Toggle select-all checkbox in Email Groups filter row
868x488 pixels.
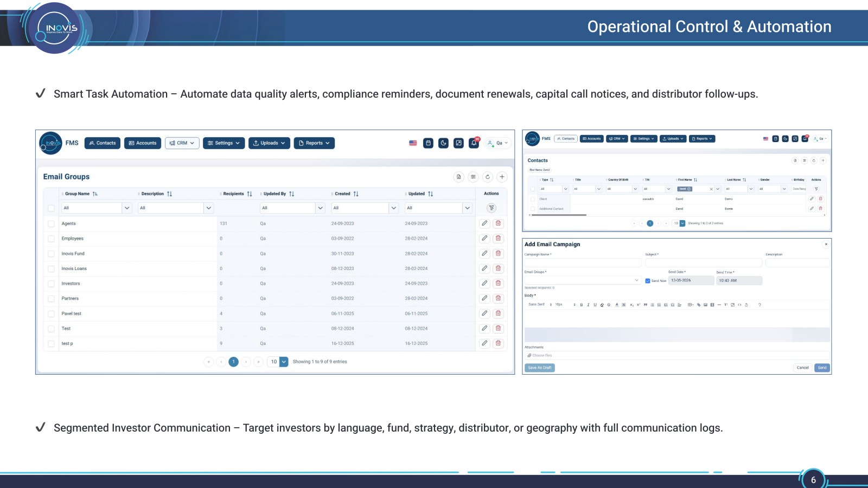click(51, 208)
